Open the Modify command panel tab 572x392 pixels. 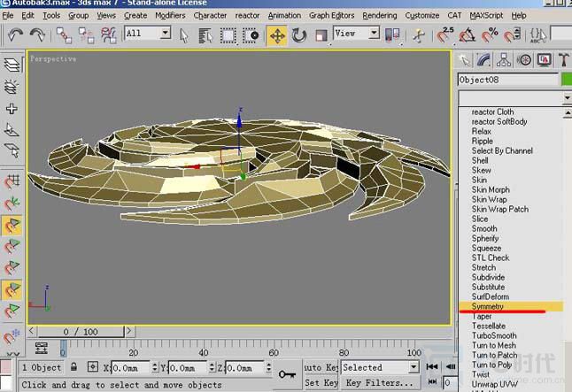coord(483,60)
